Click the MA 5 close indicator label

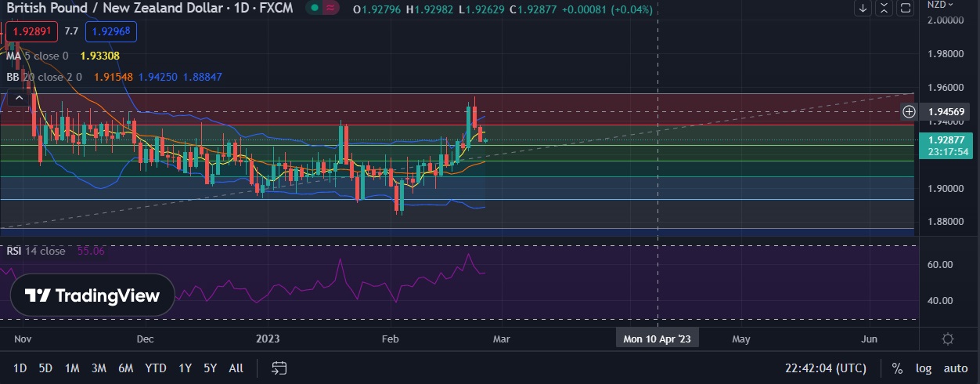click(x=38, y=56)
